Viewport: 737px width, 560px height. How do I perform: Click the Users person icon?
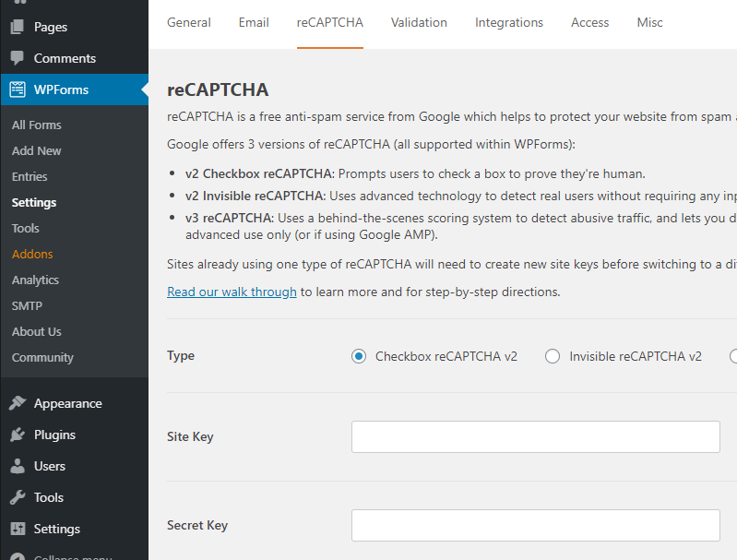tap(17, 466)
